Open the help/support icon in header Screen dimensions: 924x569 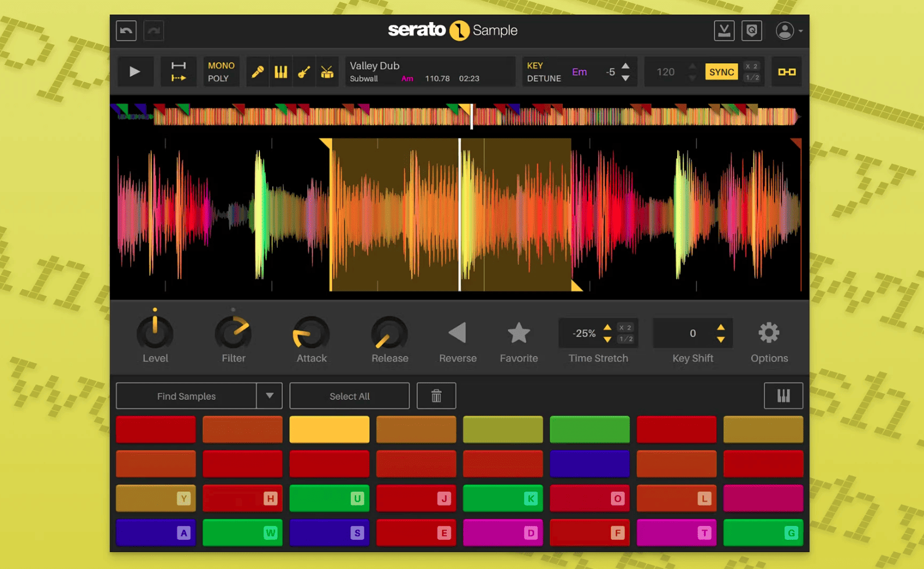coord(752,30)
